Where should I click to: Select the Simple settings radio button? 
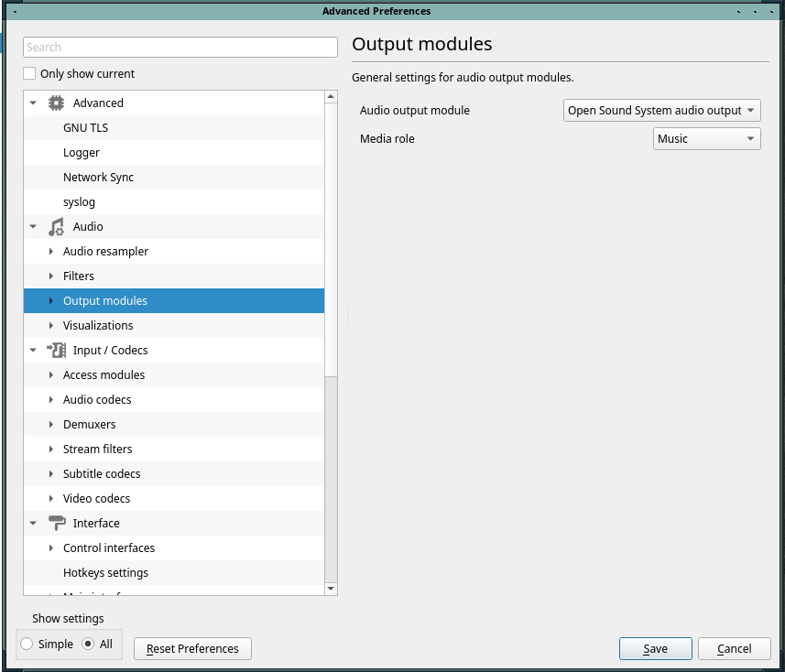point(27,645)
